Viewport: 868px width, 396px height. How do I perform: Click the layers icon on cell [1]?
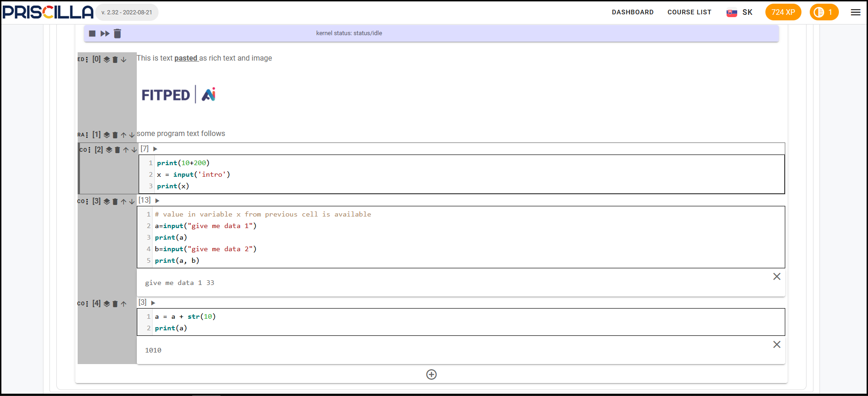[x=107, y=135]
